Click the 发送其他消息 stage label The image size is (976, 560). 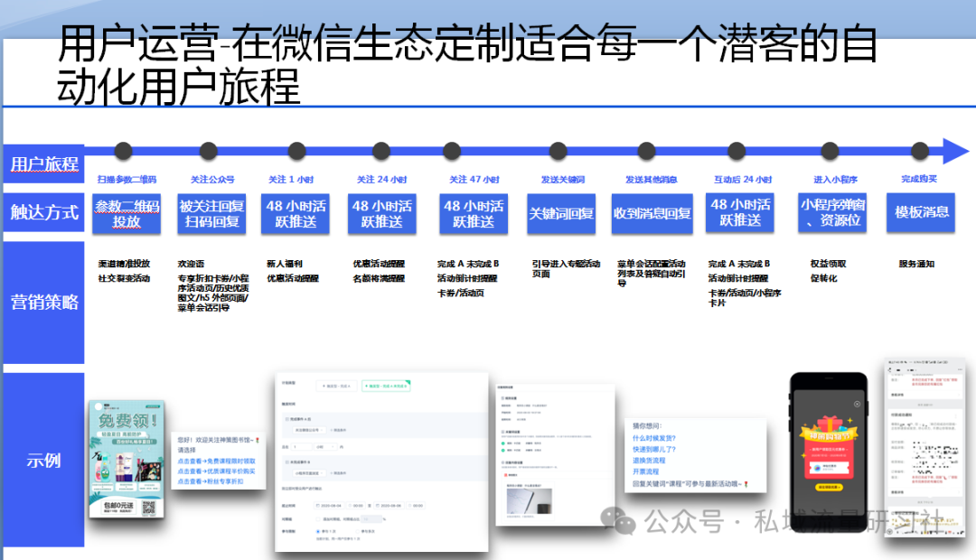tap(651, 179)
